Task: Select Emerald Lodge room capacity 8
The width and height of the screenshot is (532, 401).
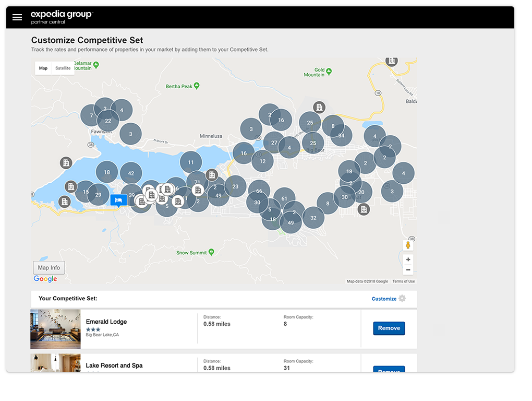Action: pos(285,324)
